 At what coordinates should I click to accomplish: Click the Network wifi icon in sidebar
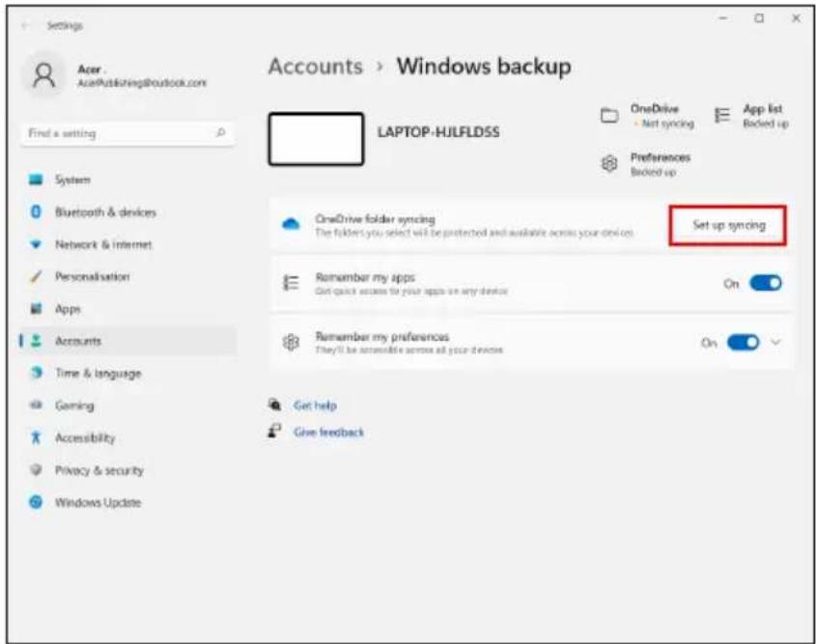coord(36,244)
